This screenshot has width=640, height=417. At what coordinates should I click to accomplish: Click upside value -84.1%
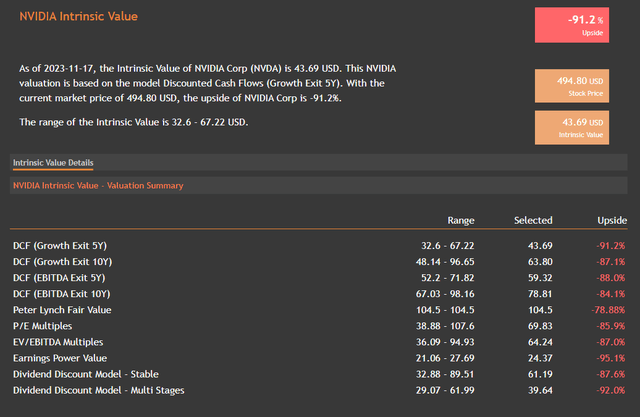pos(611,294)
